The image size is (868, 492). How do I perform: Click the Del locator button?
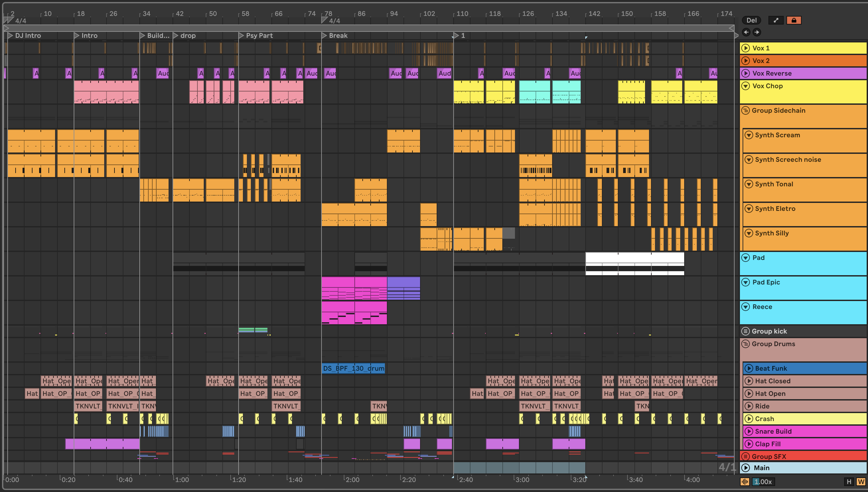(x=751, y=20)
